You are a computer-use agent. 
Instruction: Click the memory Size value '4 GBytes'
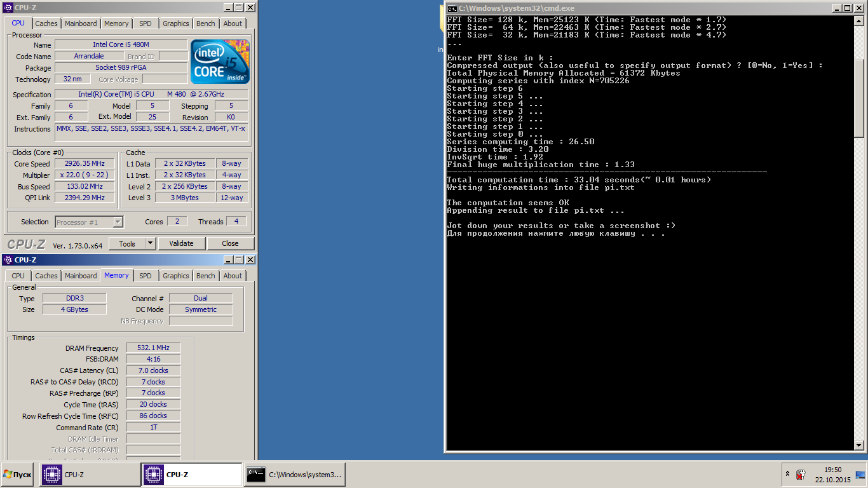(74, 309)
